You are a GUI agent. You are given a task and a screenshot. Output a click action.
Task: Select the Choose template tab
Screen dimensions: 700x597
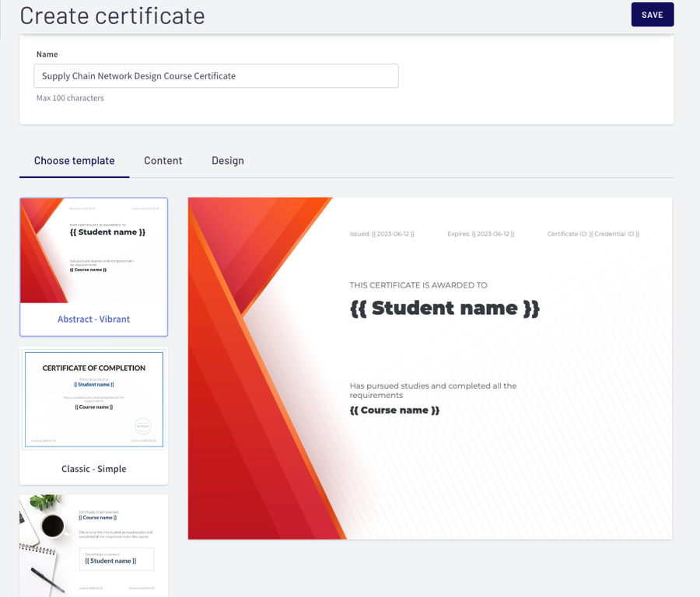point(74,161)
